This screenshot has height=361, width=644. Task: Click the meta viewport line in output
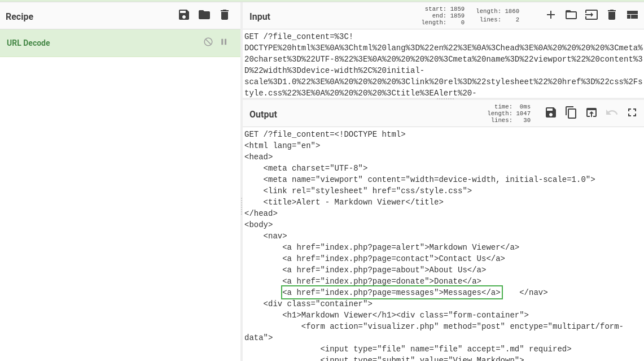[429, 179]
